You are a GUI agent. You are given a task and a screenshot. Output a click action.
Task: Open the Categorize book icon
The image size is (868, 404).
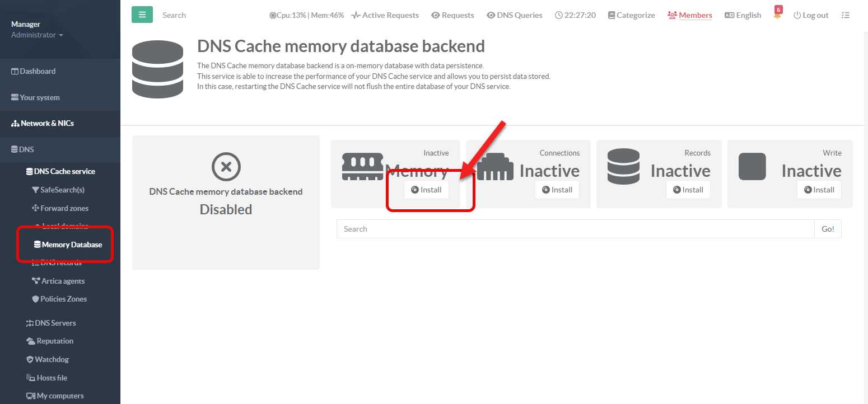click(x=612, y=16)
